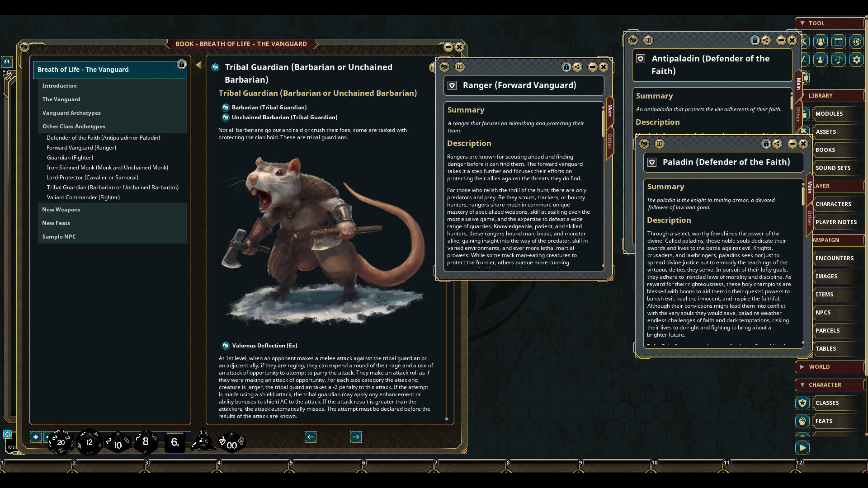
Task: Open New Feats chapter in index
Action: click(x=56, y=223)
